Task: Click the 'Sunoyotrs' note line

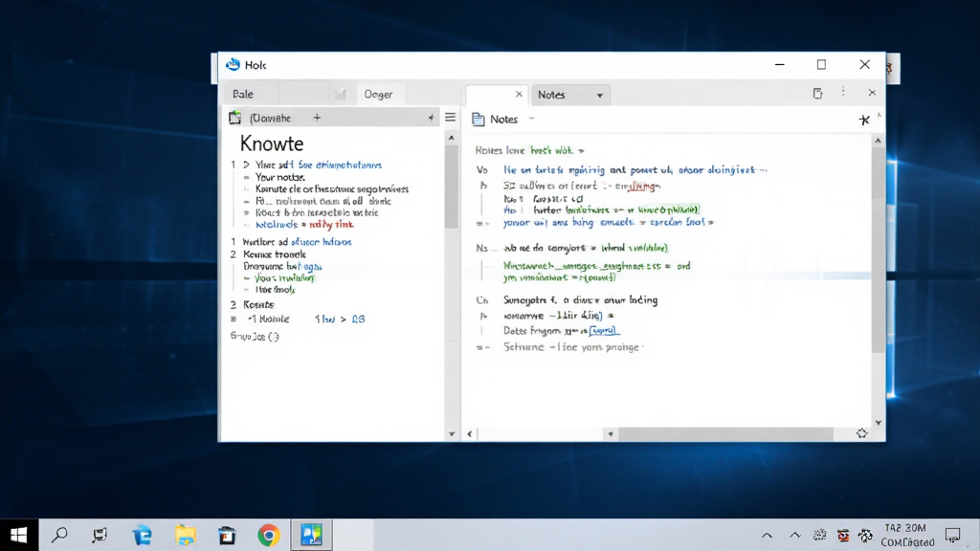Action: pos(581,300)
